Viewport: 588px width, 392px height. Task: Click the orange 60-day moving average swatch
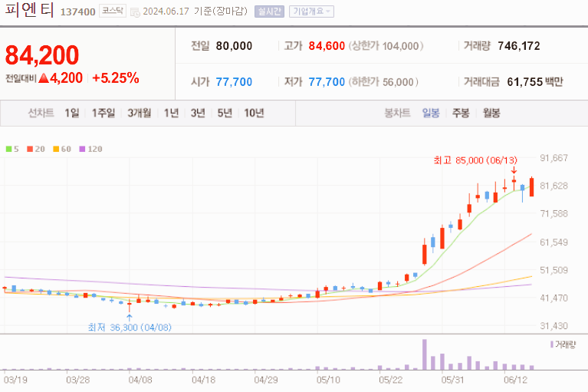(x=56, y=149)
